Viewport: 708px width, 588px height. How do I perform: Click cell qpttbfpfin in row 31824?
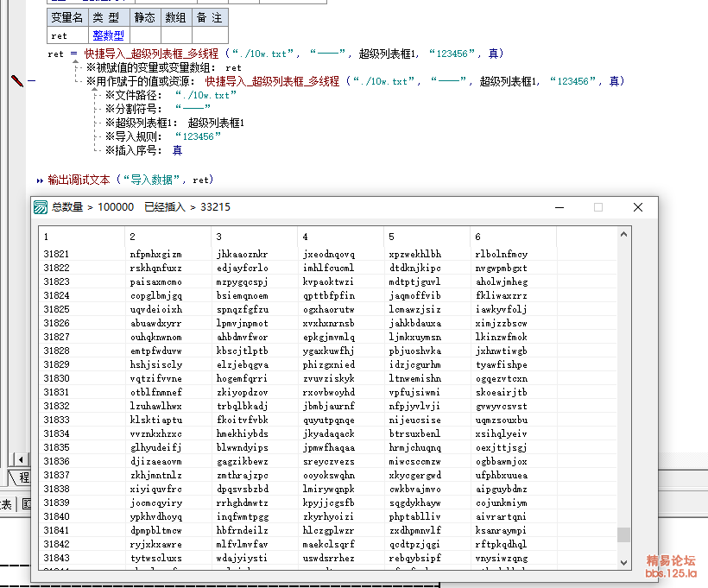click(329, 295)
